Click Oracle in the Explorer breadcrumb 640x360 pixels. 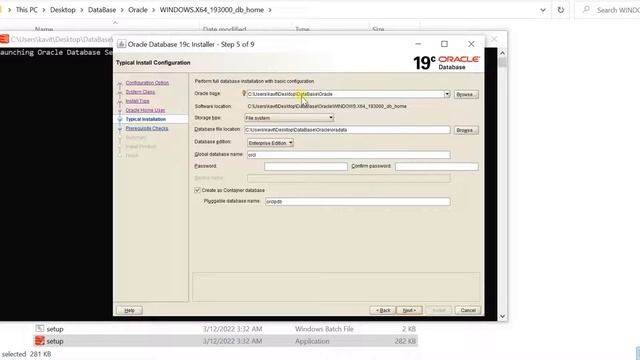pos(138,10)
